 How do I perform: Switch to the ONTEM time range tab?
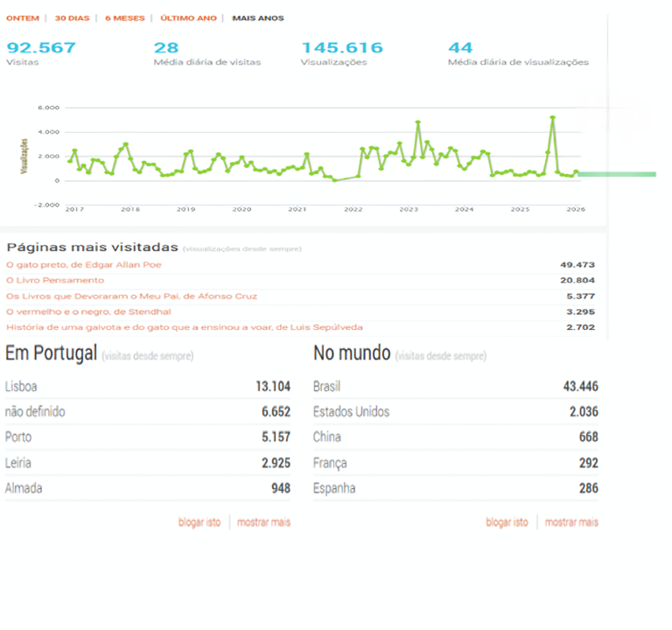click(23, 18)
